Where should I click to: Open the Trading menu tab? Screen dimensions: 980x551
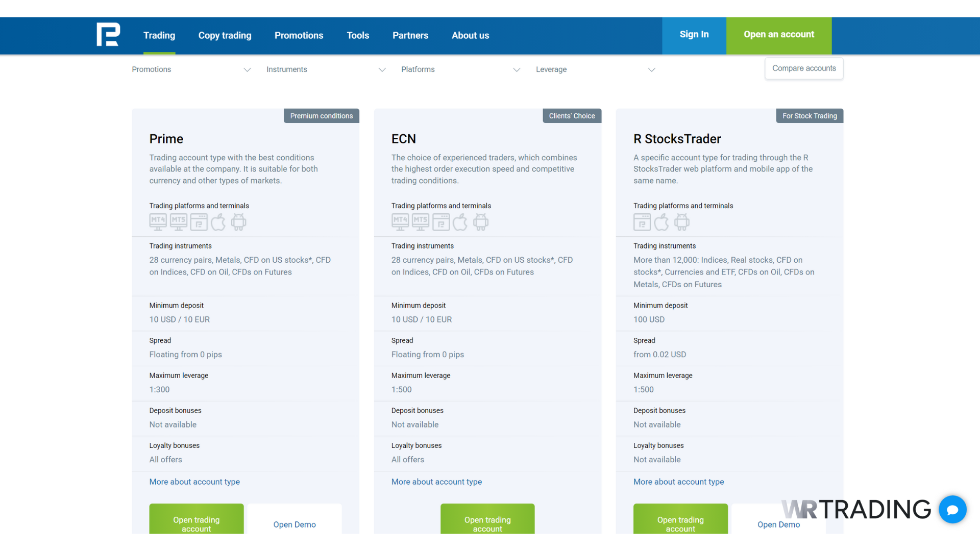click(159, 35)
